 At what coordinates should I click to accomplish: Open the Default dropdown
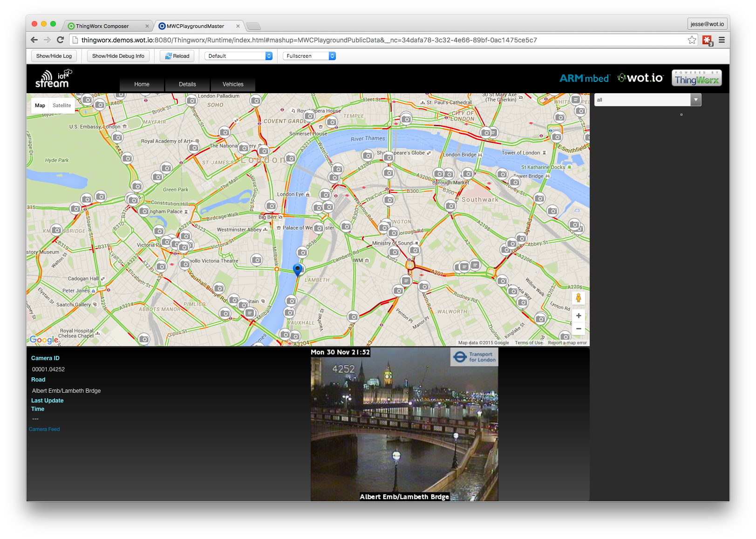point(238,56)
